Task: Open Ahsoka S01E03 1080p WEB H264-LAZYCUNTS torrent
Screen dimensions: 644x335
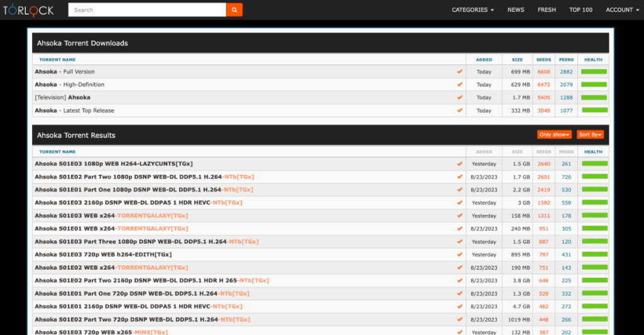Action: 114,164
